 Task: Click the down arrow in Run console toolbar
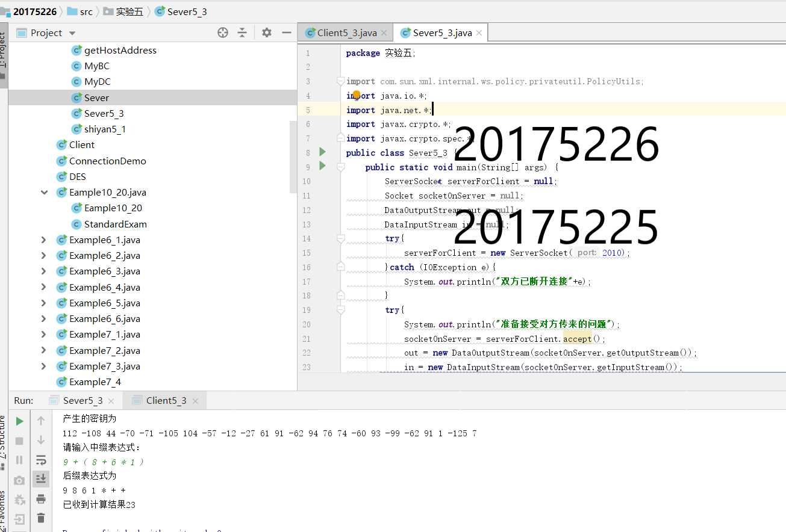pos(41,441)
